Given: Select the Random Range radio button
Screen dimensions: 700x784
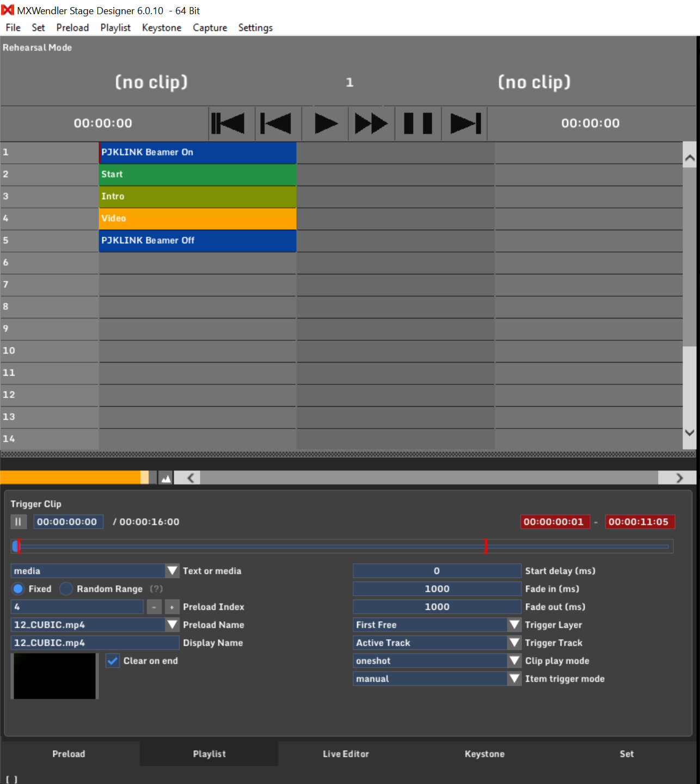Looking at the screenshot, I should click(x=66, y=589).
